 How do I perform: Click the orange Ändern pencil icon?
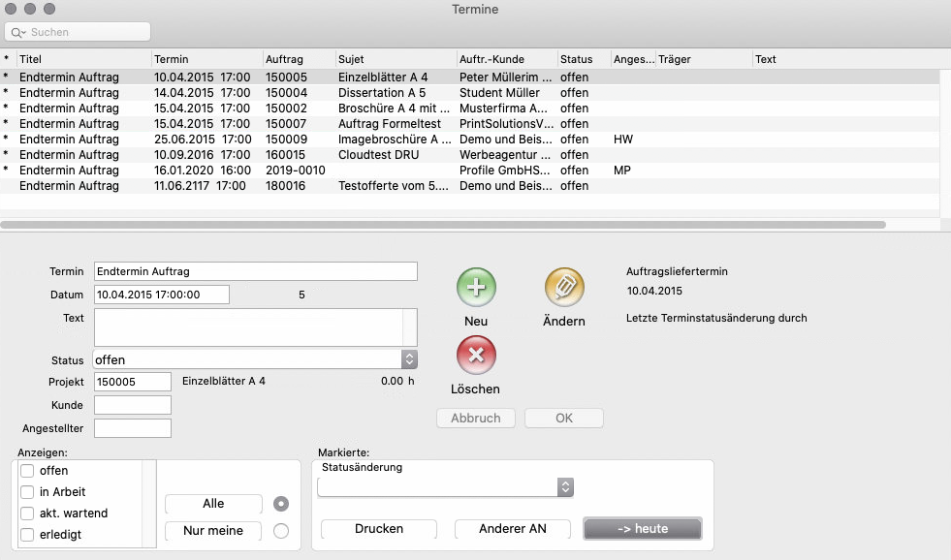pyautogui.click(x=563, y=288)
